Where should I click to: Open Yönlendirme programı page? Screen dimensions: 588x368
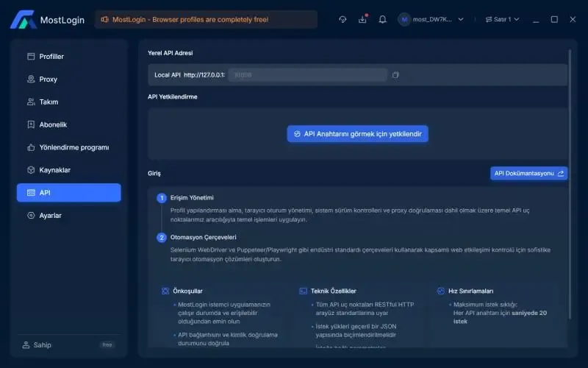(69, 147)
